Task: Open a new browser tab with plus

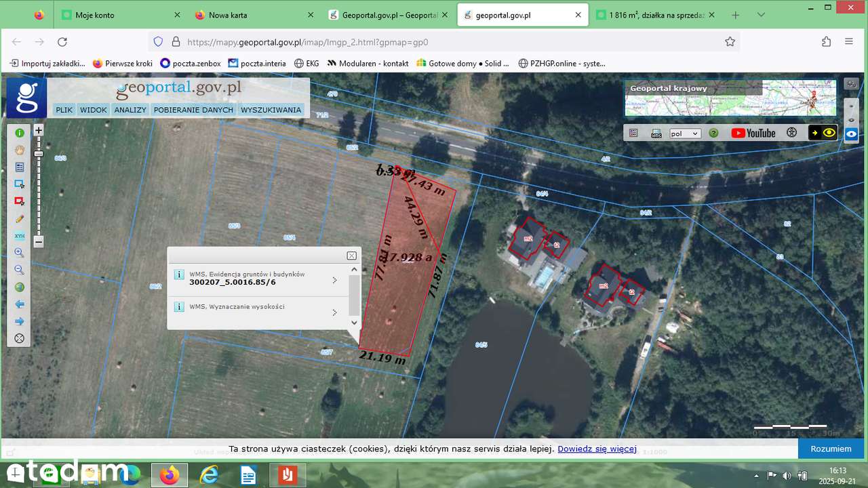Action: [736, 15]
